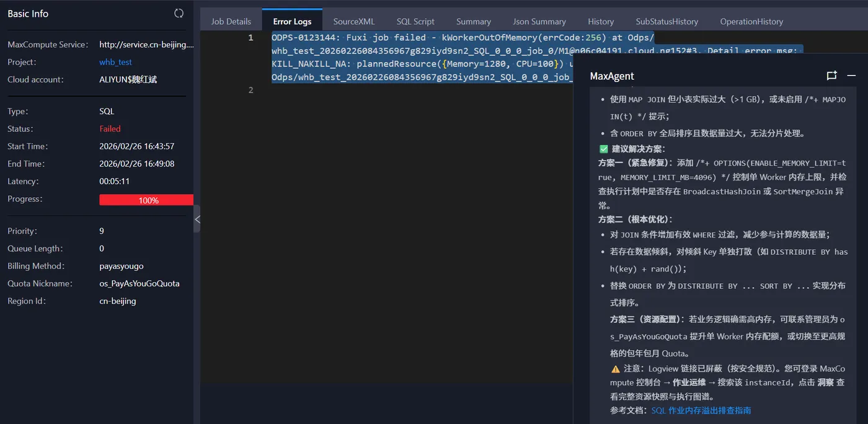Click the Priority value 9
Viewport: 868px width, 424px height.
(x=102, y=231)
